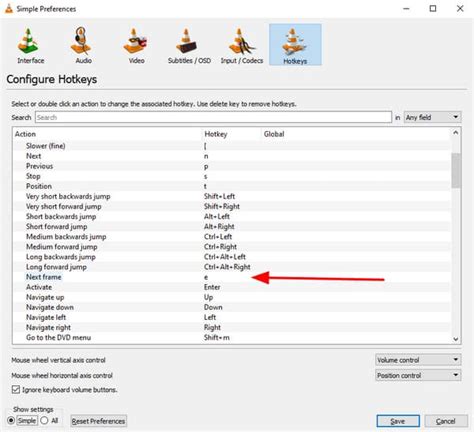Select Long forward jump row
474x432 pixels.
232,267
